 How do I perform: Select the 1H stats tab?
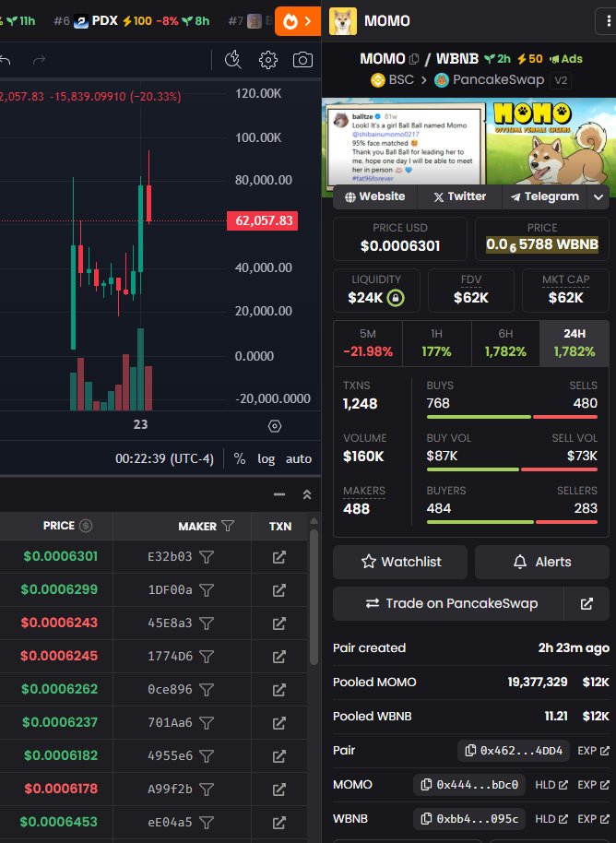click(x=436, y=343)
